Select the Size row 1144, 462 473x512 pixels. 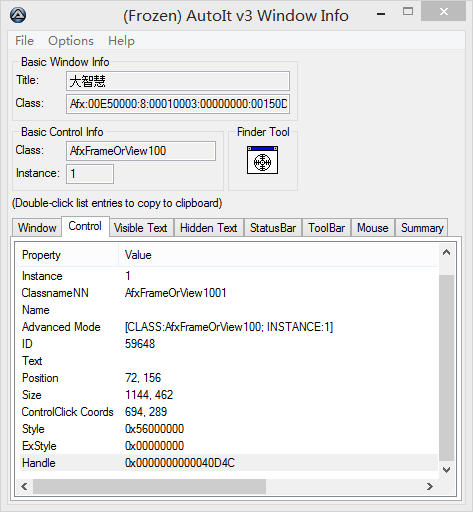[x=228, y=395]
